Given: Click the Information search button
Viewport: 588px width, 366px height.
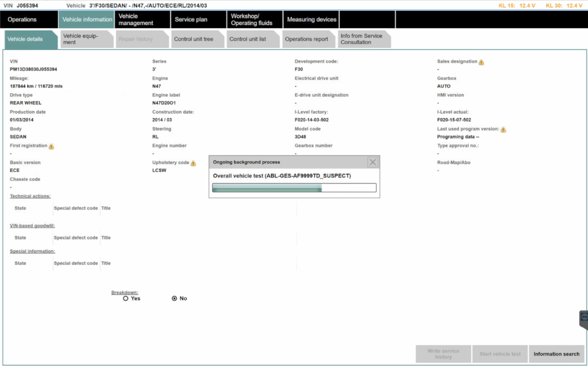Looking at the screenshot, I should tap(557, 354).
